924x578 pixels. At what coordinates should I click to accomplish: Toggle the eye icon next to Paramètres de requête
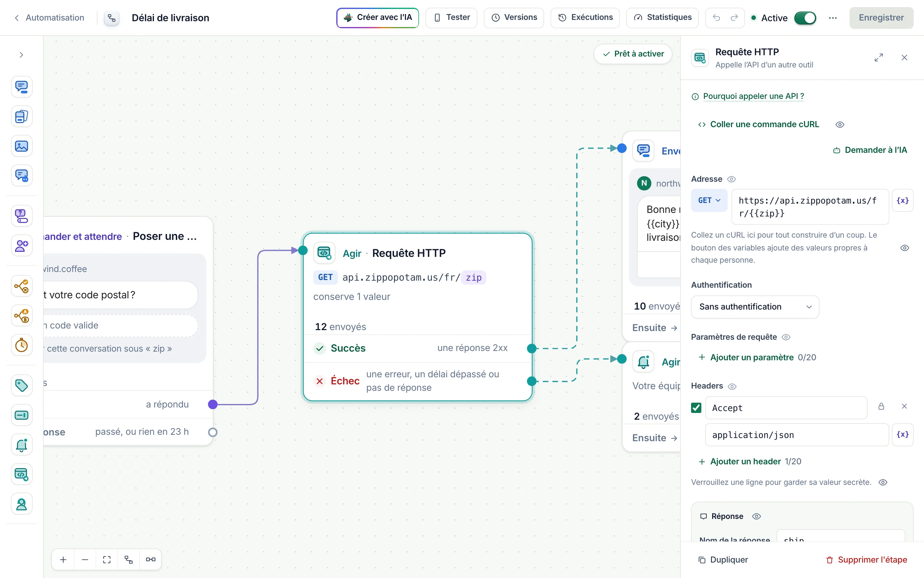pos(786,337)
